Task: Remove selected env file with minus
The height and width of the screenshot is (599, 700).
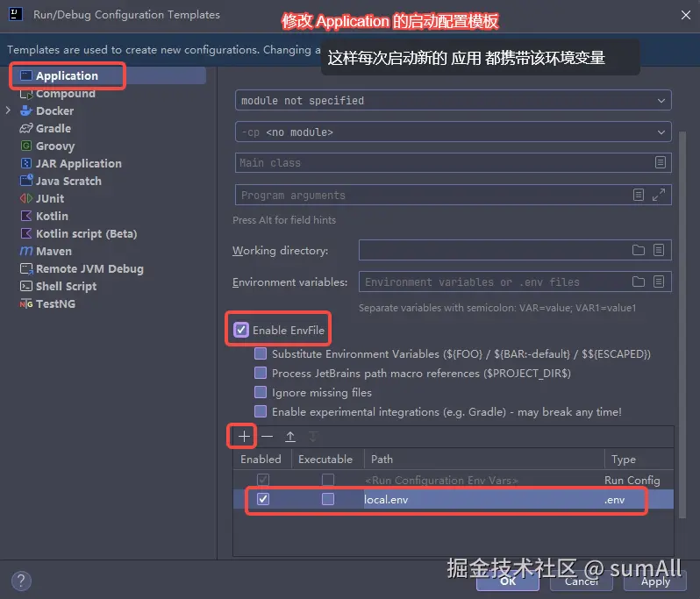Action: [x=267, y=436]
